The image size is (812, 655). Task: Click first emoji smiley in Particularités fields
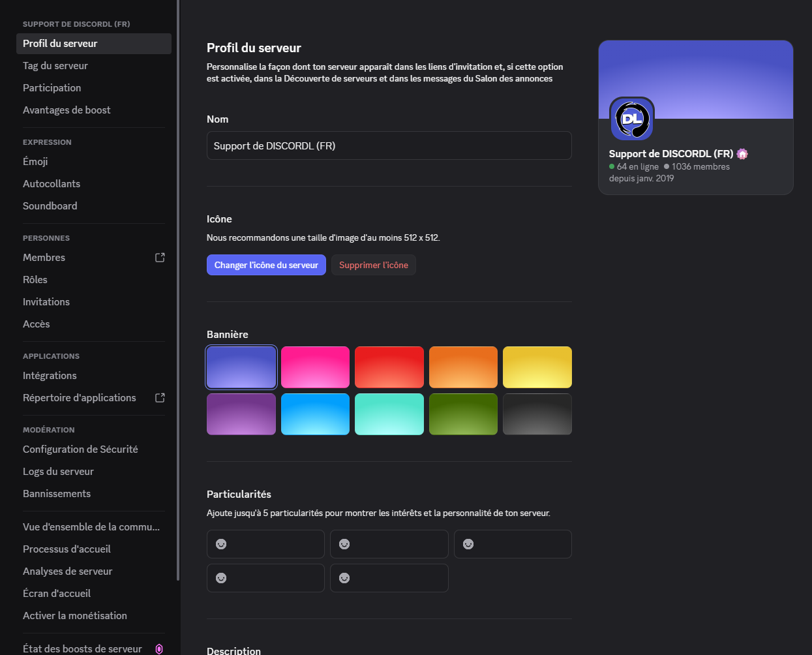(x=221, y=544)
